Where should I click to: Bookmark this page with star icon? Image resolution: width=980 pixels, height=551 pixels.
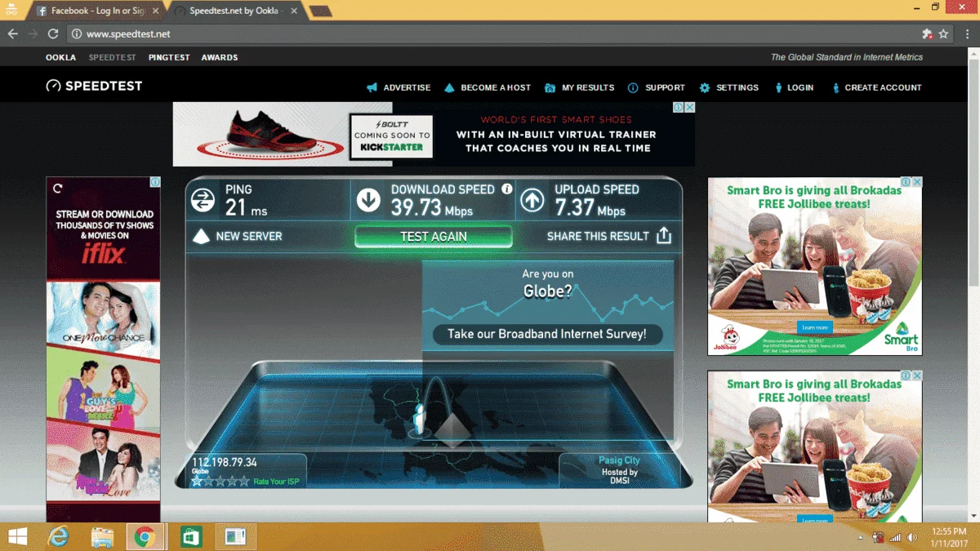click(x=944, y=34)
